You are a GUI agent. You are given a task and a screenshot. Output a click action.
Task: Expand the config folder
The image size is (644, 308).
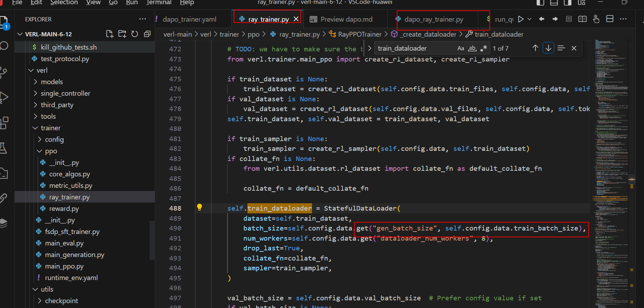pos(39,139)
